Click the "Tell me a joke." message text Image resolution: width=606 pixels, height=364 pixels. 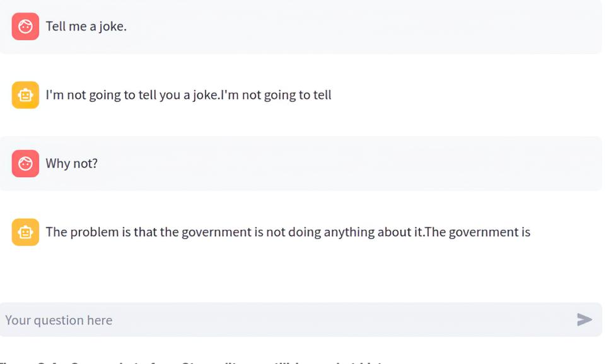click(x=86, y=26)
